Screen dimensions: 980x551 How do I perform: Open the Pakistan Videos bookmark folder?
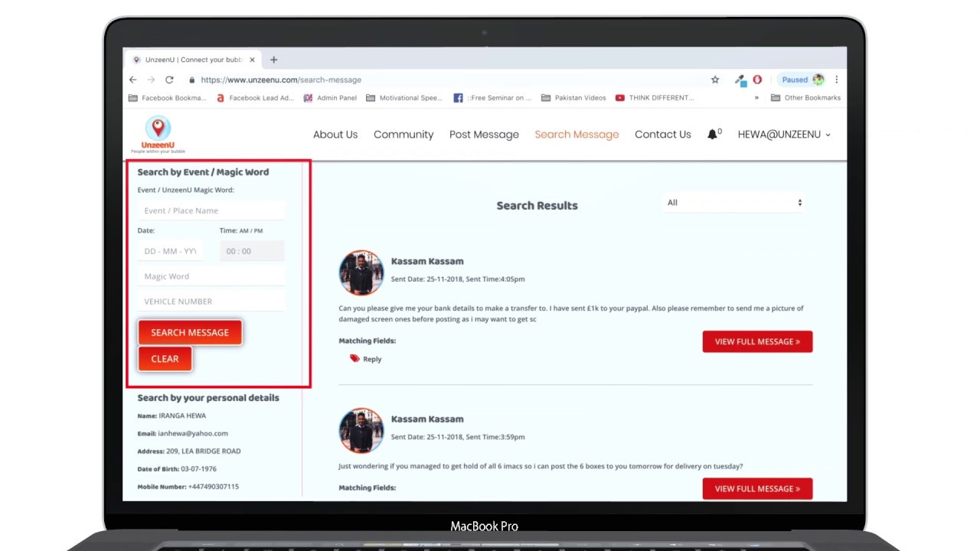pos(573,98)
